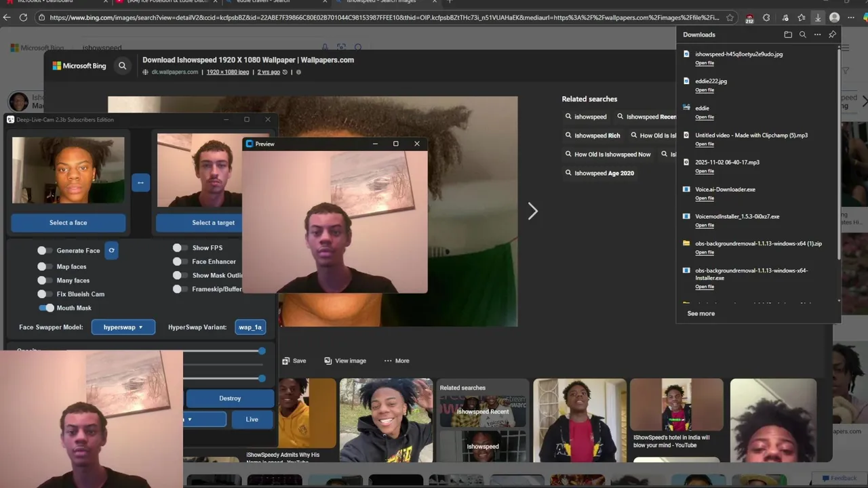The image size is (868, 488).
Task: Click search icon in Downloads panel
Action: click(802, 35)
